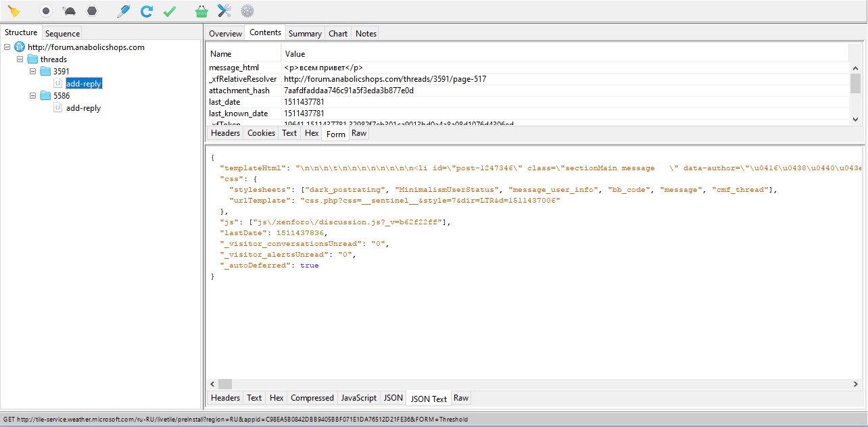Click the blue repeat request arrow
The height and width of the screenshot is (427, 868).
coord(146,11)
